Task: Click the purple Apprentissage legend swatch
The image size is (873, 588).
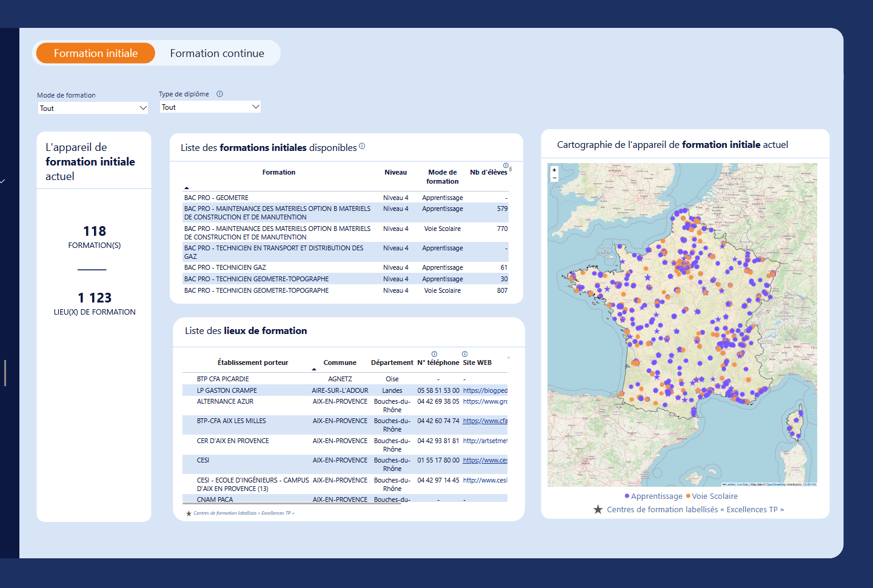Action: point(627,496)
